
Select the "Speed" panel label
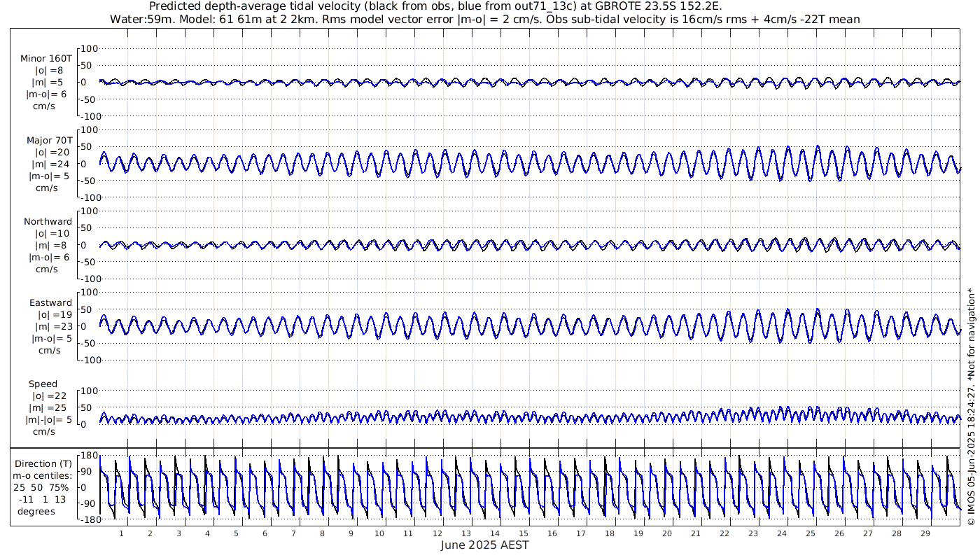point(43,384)
